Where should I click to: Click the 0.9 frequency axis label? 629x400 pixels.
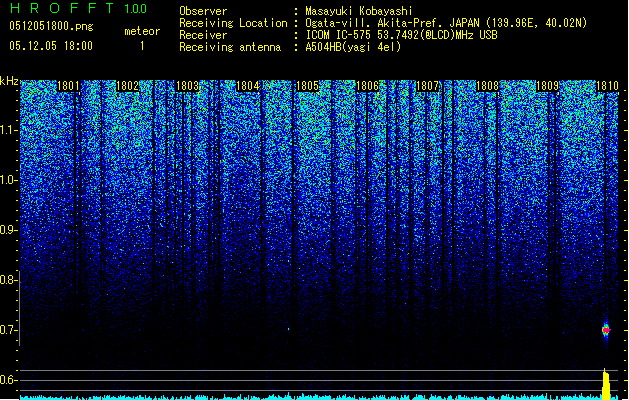coord(8,230)
